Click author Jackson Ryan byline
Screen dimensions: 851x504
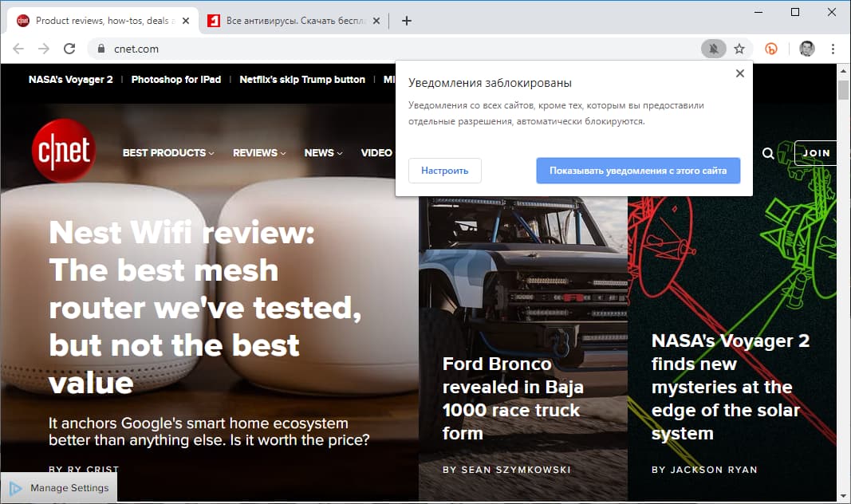(x=704, y=470)
